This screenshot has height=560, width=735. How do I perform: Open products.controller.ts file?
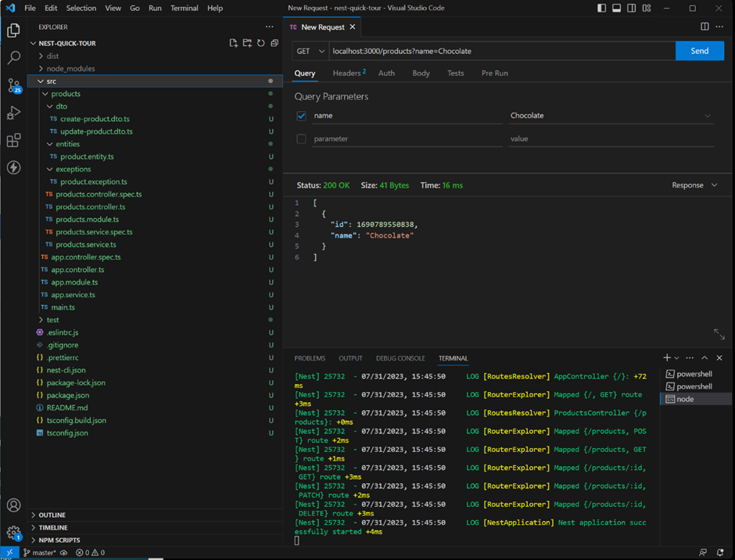pyautogui.click(x=91, y=206)
